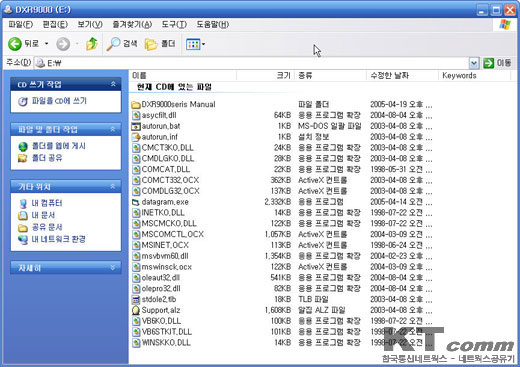Select the CMDLGKO.DLL file icon
This screenshot has width=520, height=367.
click(x=136, y=159)
